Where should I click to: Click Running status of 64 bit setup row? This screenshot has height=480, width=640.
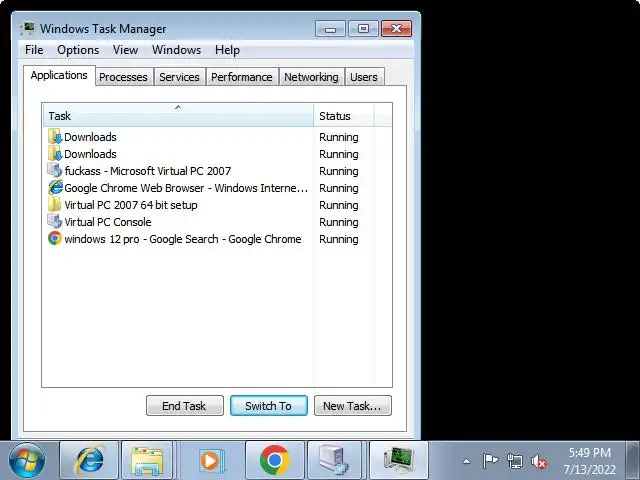coord(339,205)
